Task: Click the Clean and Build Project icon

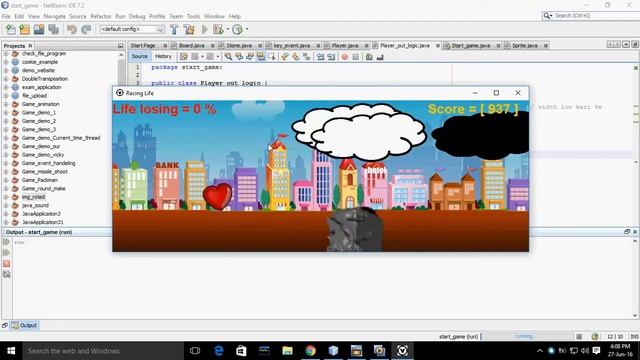Action: (x=189, y=29)
